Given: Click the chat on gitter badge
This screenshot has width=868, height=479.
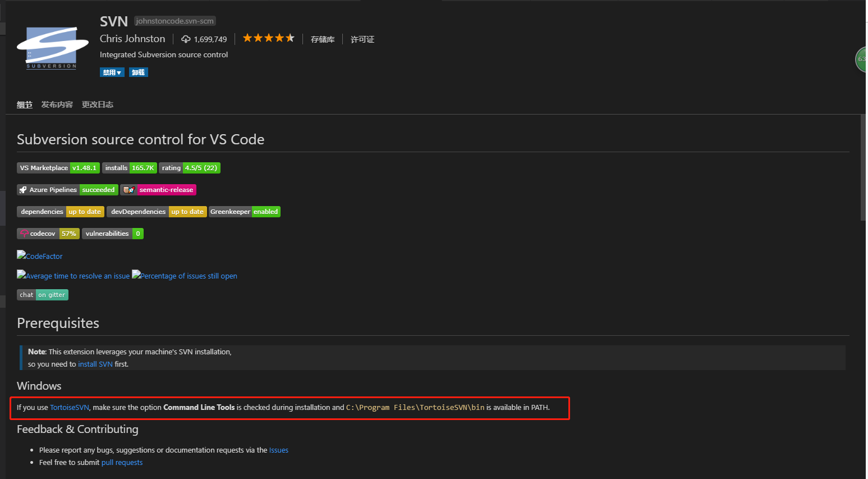Looking at the screenshot, I should pos(43,295).
